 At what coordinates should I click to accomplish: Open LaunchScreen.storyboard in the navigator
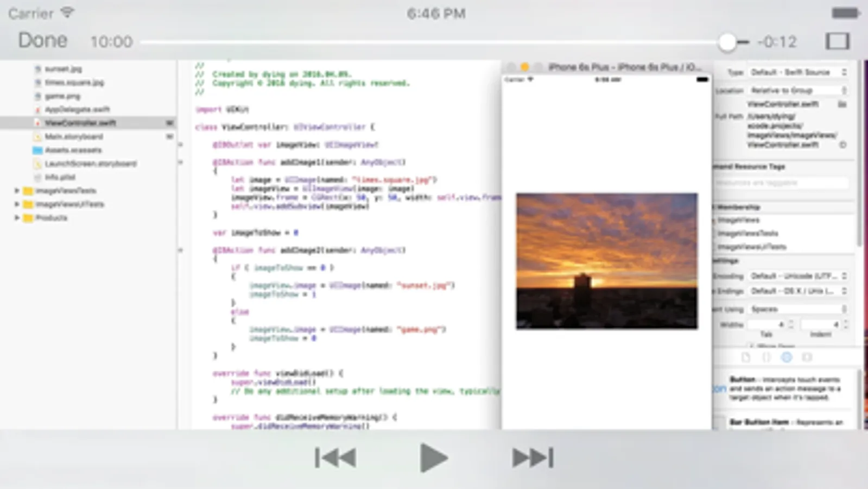(x=91, y=164)
